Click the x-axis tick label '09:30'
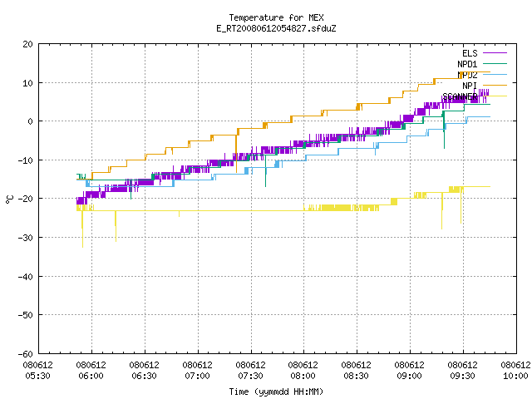 [x=463, y=376]
